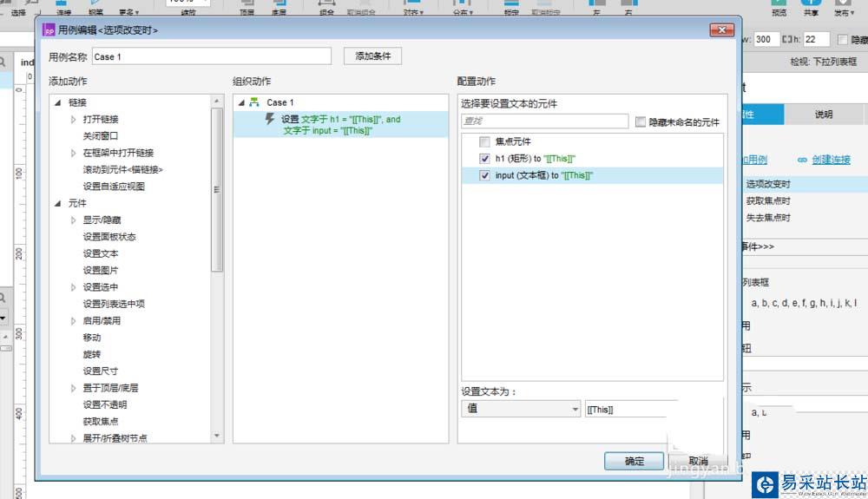The height and width of the screenshot is (499, 868).
Task: Select the 设置 文字于 h1 action row
Action: [340, 124]
